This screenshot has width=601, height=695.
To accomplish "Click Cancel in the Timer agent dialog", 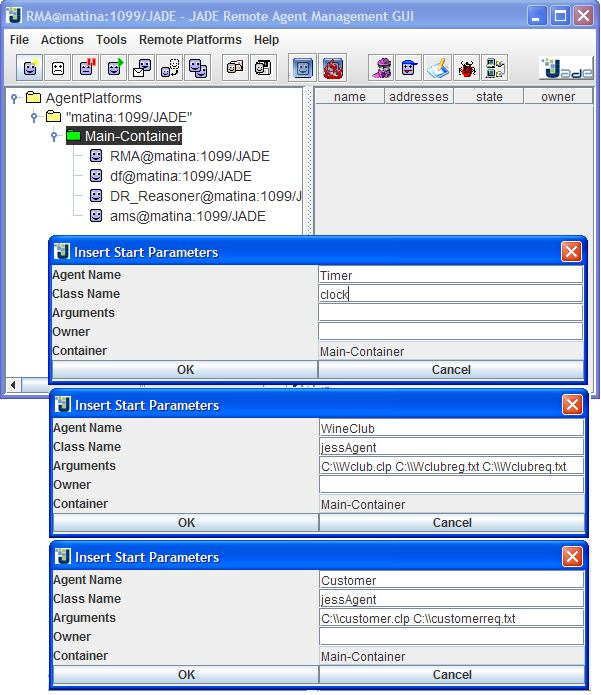I will tap(451, 370).
